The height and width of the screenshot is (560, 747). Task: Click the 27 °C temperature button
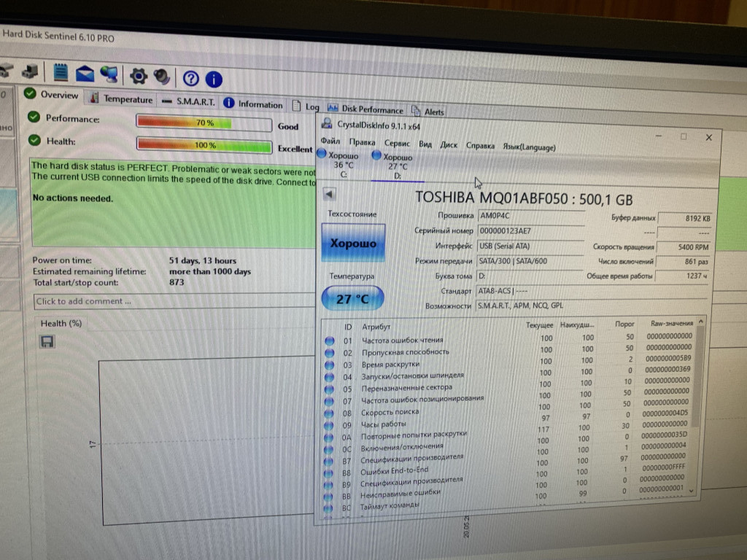pos(352,298)
